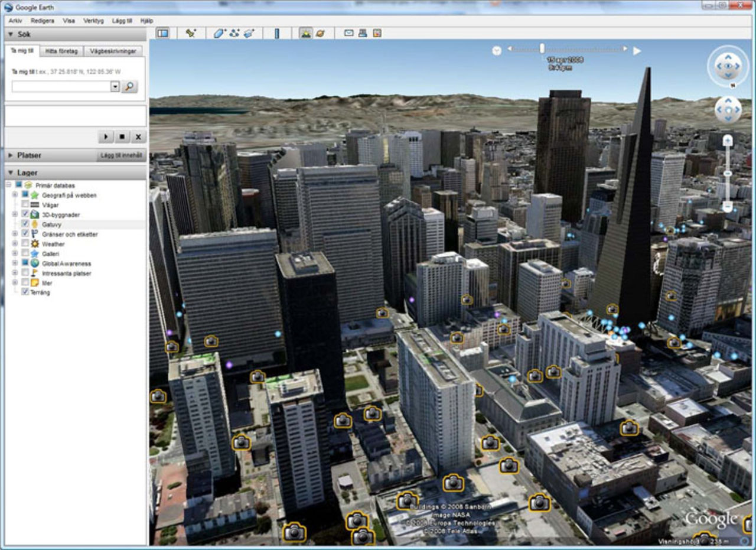Add a placemark with the pushpin tool
Image resolution: width=756 pixels, height=550 pixels.
(x=191, y=33)
